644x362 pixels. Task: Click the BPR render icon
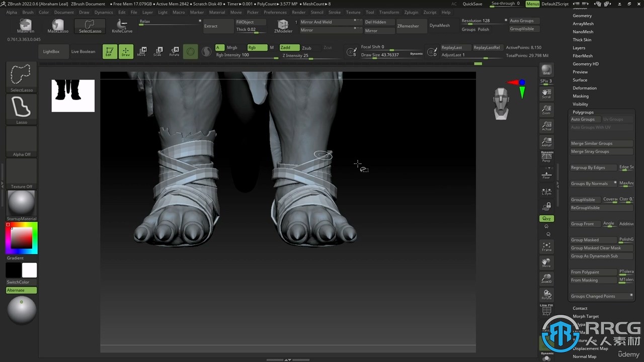point(546,70)
